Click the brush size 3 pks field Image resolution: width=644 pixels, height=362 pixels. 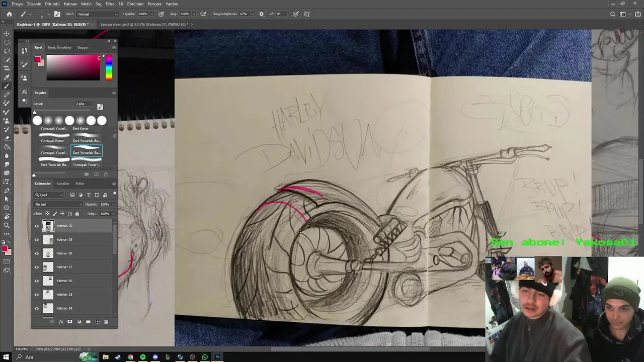[84, 104]
